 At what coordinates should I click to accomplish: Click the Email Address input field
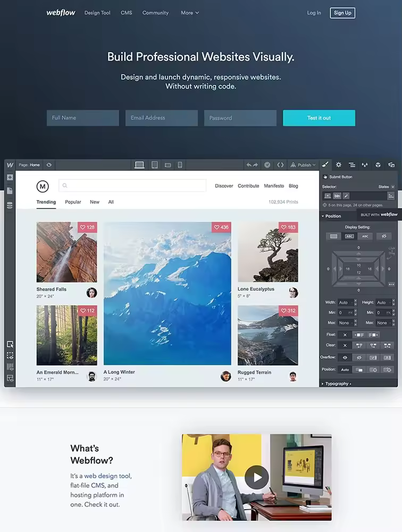162,118
